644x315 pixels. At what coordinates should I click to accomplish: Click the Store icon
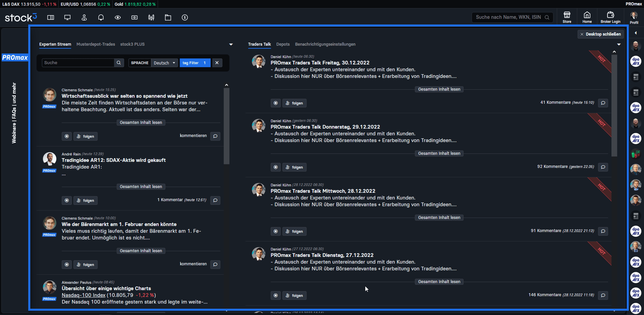(x=567, y=17)
